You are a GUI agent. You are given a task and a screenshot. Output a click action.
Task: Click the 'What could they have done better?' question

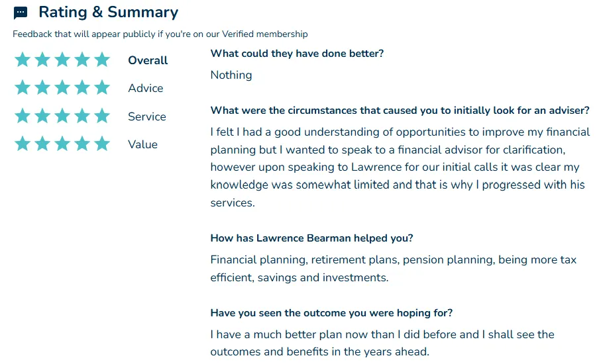297,54
